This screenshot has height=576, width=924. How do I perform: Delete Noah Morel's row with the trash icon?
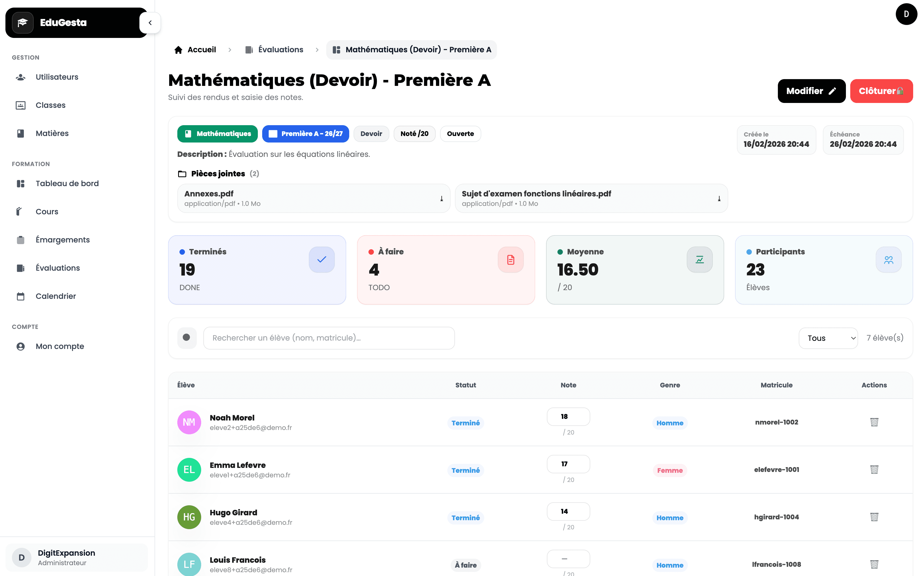coord(874,422)
